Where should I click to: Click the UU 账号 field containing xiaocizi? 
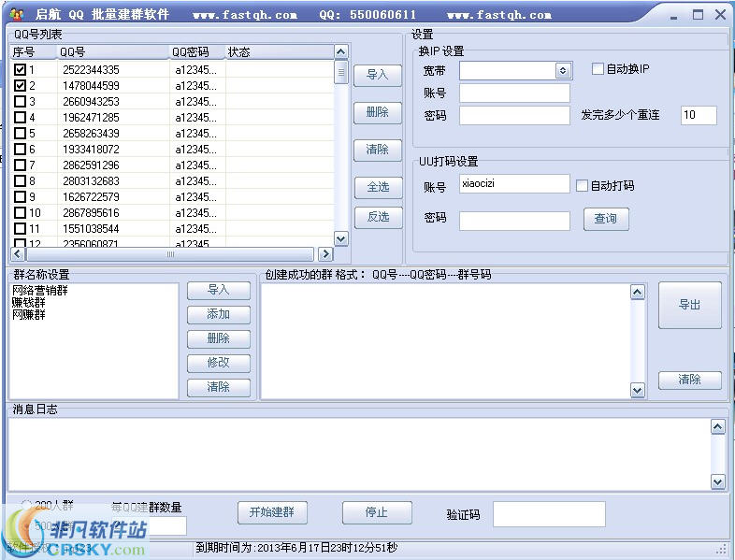(514, 184)
